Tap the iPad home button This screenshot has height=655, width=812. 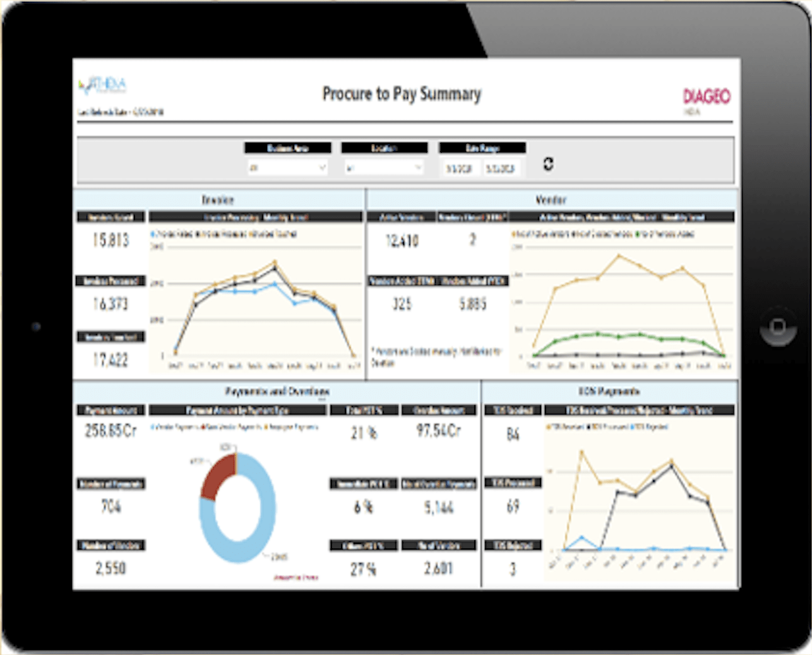[778, 326]
